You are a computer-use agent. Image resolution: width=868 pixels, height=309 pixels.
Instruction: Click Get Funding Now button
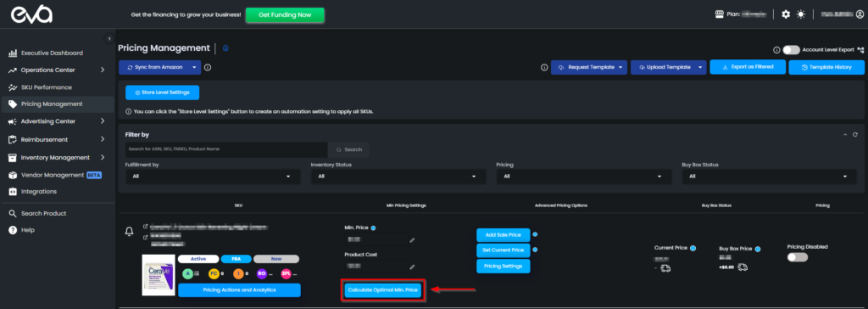coord(285,15)
